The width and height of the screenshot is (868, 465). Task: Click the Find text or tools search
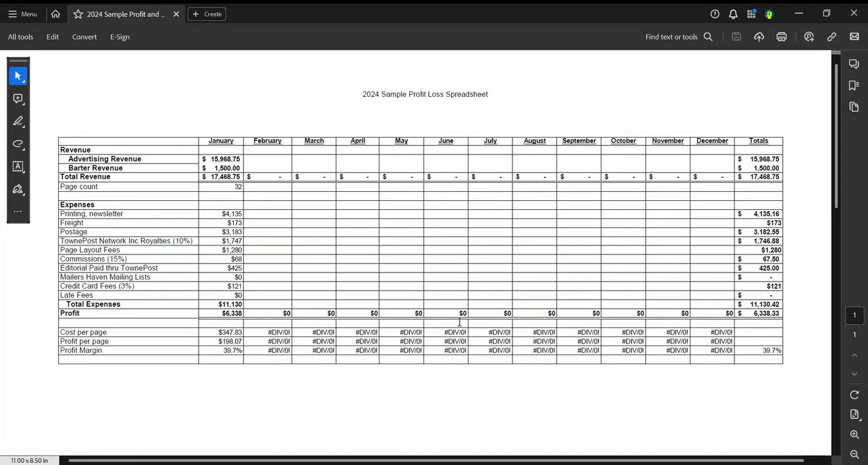tap(679, 37)
